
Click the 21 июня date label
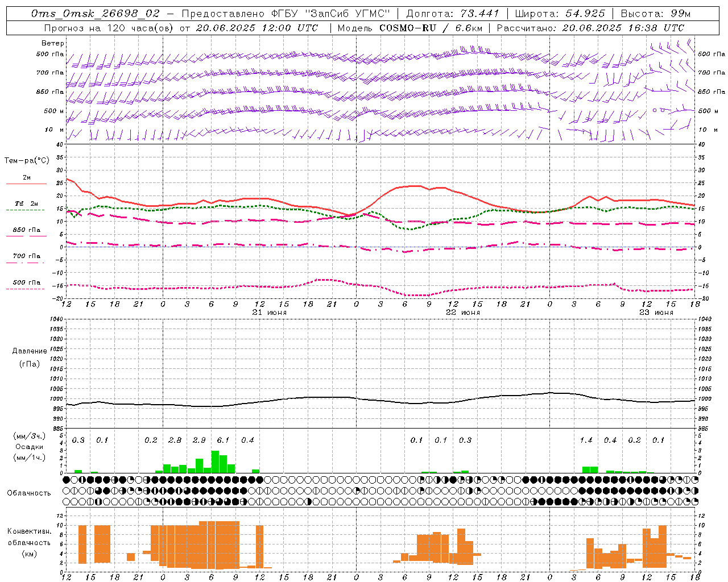coord(270,313)
